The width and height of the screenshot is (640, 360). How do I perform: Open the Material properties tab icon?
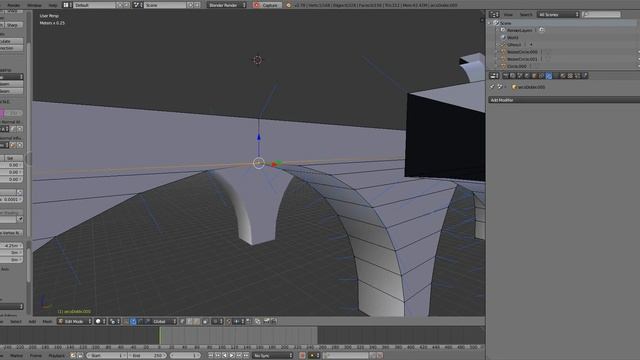tap(562, 76)
